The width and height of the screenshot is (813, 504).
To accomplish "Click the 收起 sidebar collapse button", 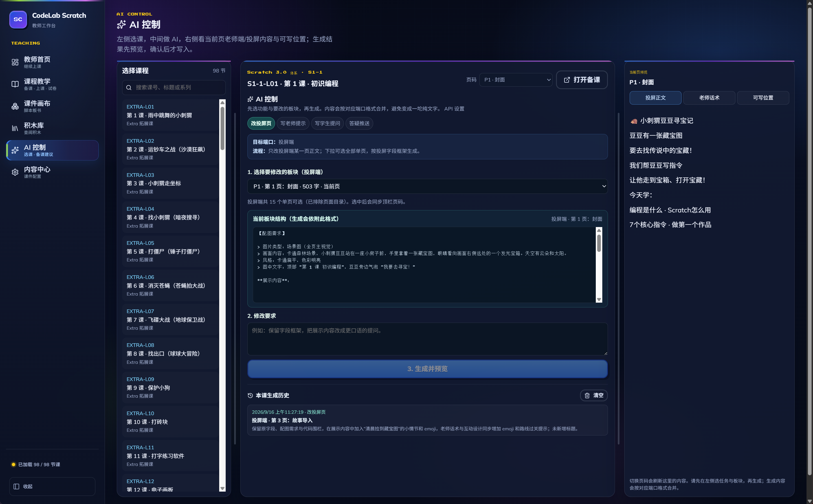I will click(52, 486).
